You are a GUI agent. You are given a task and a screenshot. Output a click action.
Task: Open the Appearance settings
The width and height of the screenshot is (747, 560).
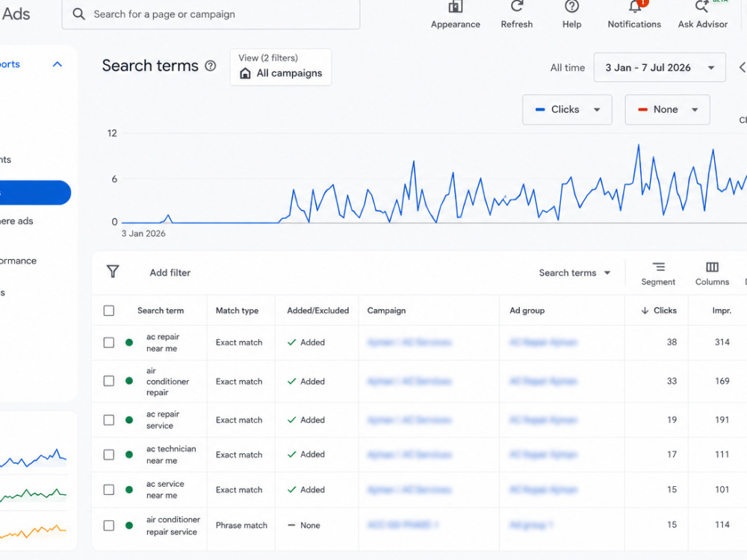456,15
